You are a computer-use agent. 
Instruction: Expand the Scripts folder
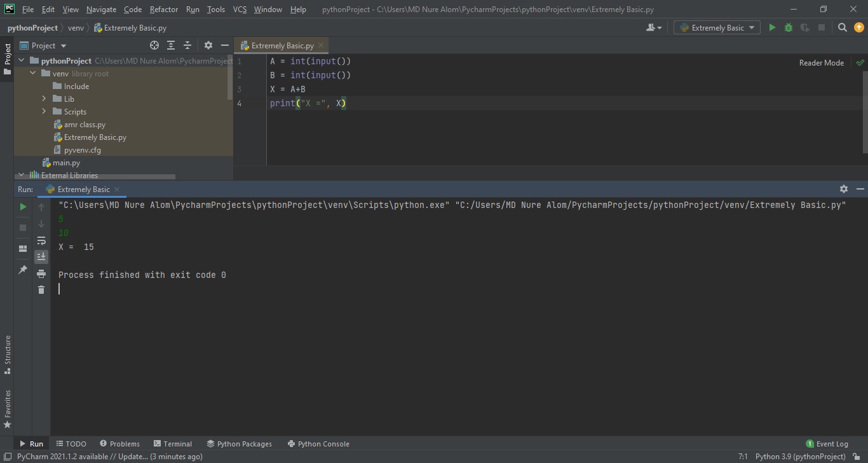(x=44, y=111)
